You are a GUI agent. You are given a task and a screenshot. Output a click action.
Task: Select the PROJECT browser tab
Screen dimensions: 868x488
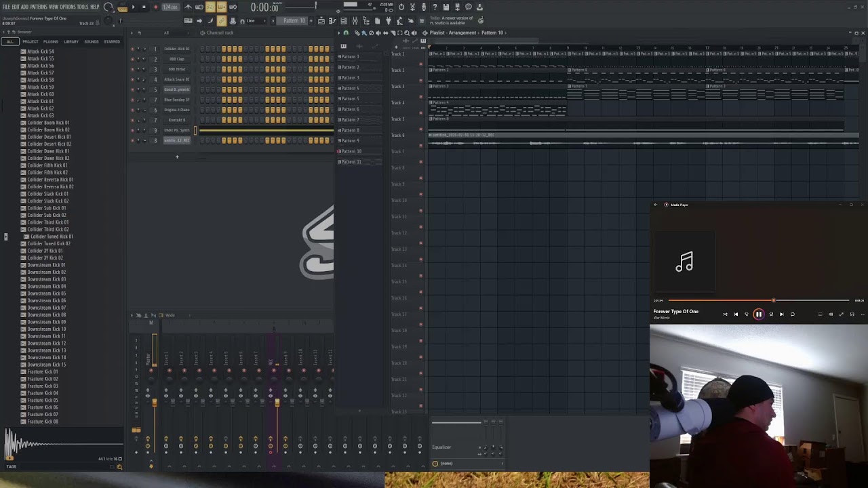tap(30, 41)
